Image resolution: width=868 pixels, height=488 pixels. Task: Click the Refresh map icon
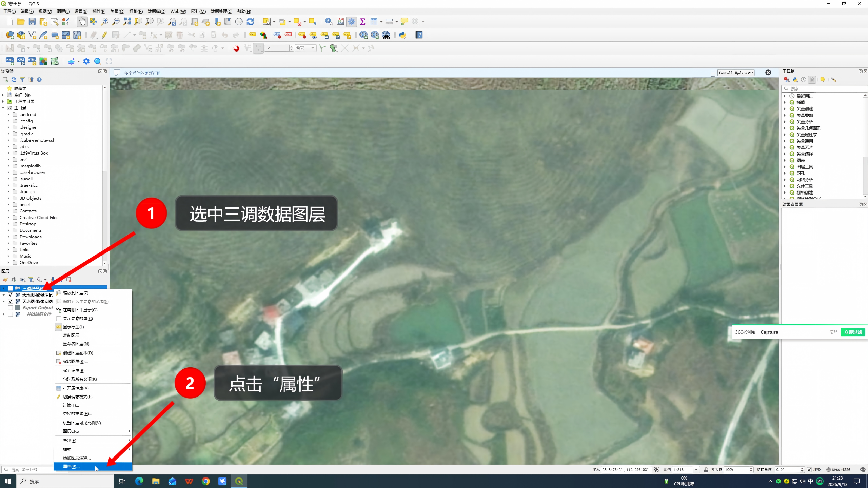coord(250,22)
